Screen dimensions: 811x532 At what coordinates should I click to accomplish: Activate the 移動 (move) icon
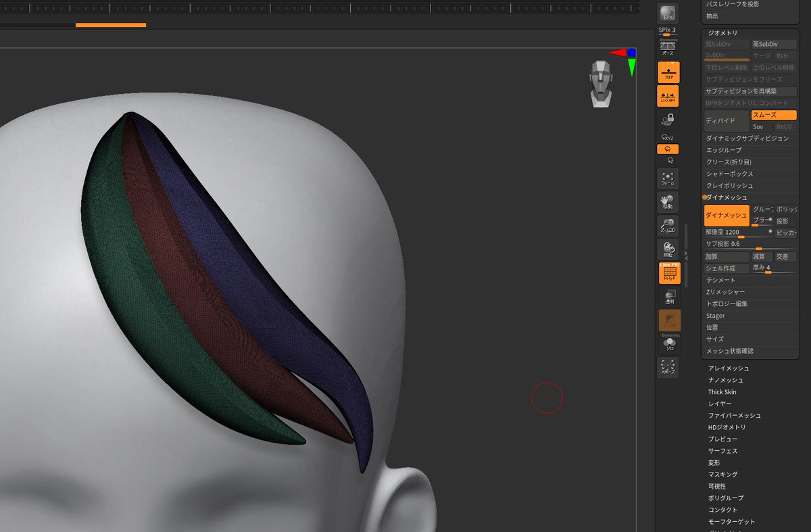667,201
